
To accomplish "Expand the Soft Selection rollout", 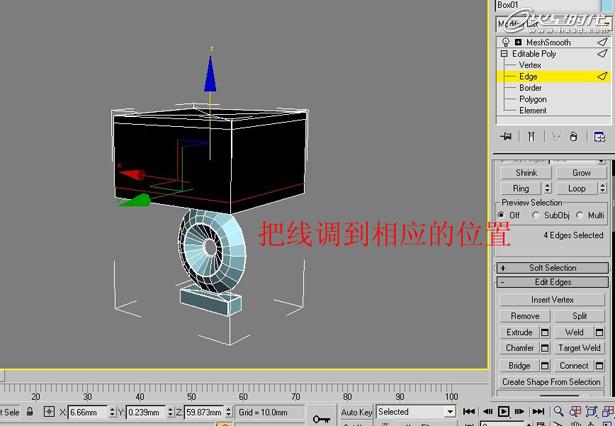I will tap(552, 268).
